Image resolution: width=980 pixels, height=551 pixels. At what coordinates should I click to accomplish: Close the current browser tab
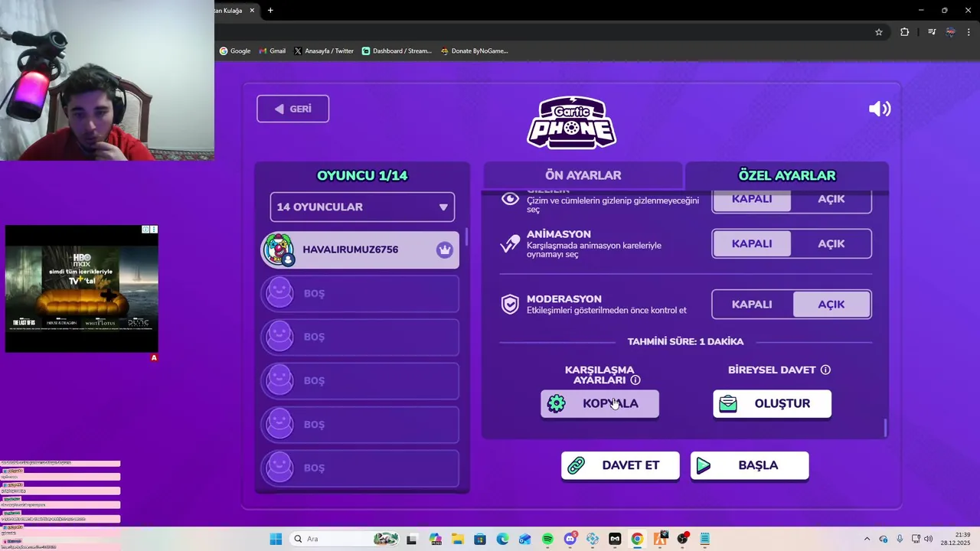[x=252, y=11]
